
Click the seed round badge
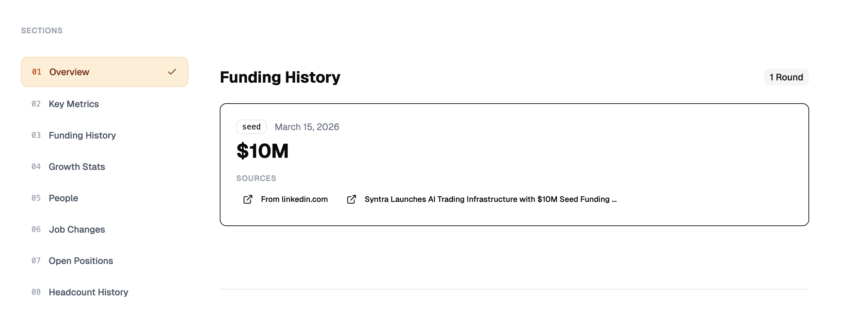[252, 127]
